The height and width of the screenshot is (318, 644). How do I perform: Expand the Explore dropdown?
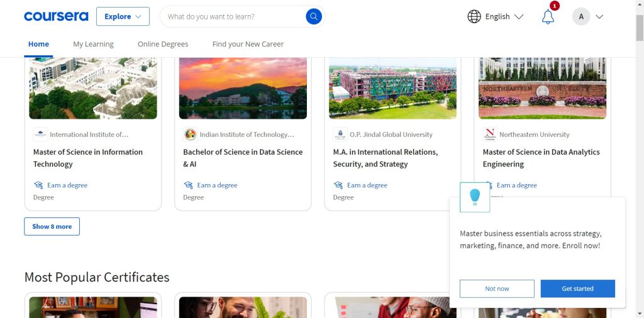(123, 16)
